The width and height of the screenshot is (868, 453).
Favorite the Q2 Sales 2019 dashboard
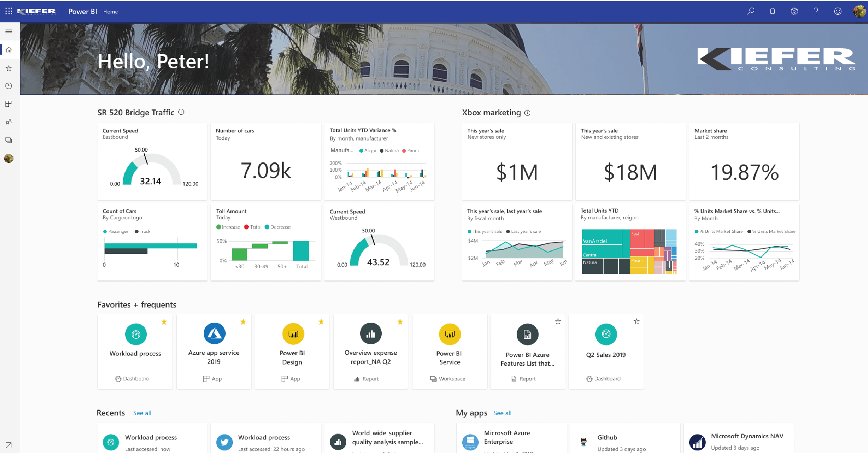pos(636,321)
